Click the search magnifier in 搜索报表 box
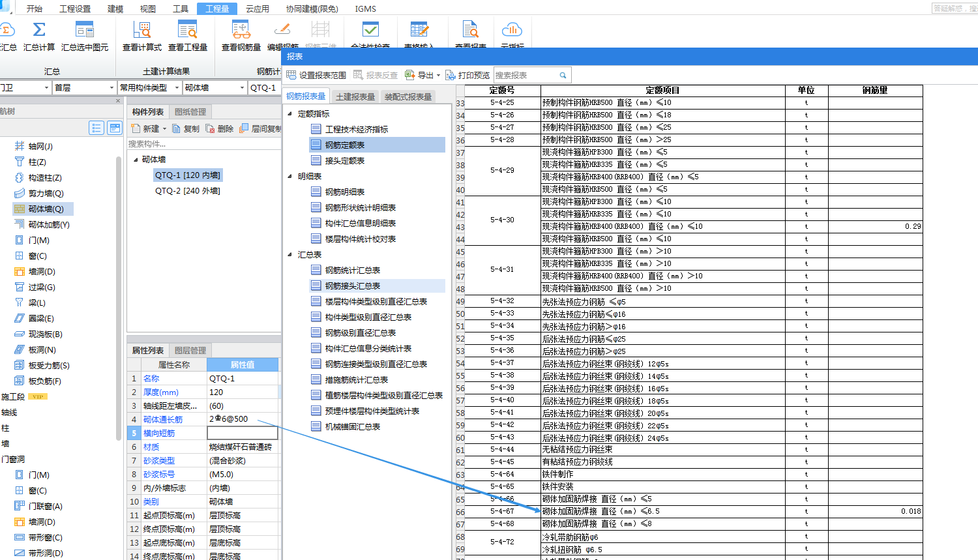The width and height of the screenshot is (978, 560). click(563, 76)
